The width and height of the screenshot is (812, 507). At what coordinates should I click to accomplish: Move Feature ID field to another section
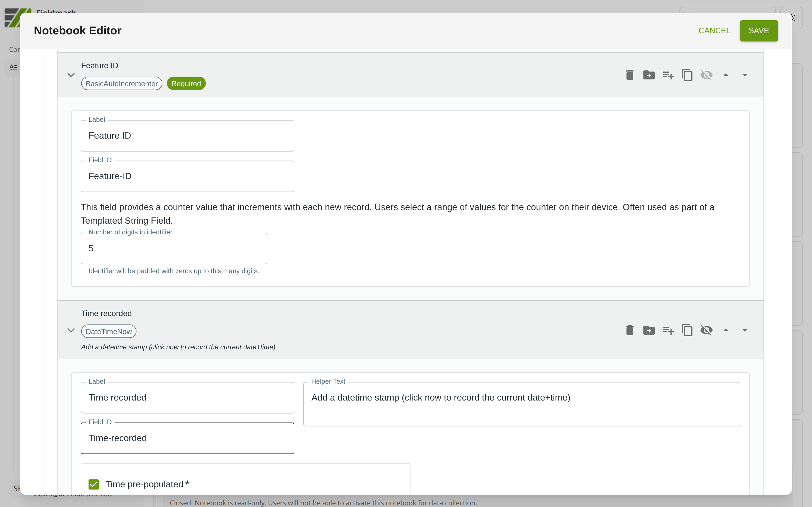[648, 75]
